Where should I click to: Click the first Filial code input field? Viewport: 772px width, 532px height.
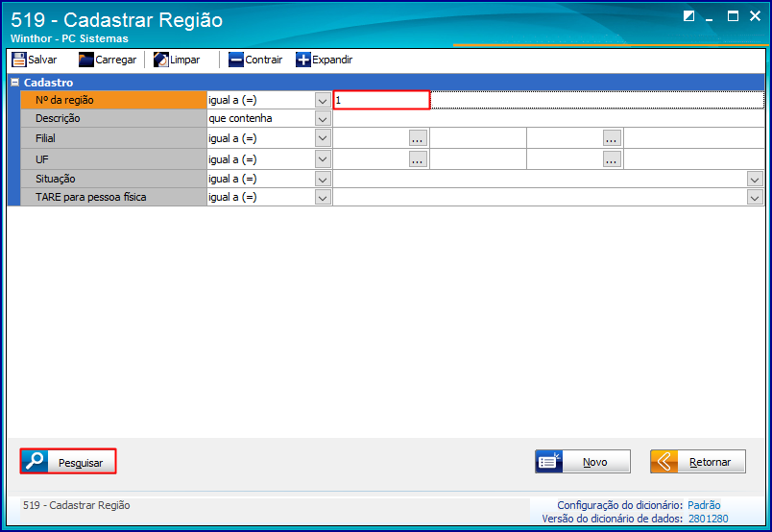point(372,138)
